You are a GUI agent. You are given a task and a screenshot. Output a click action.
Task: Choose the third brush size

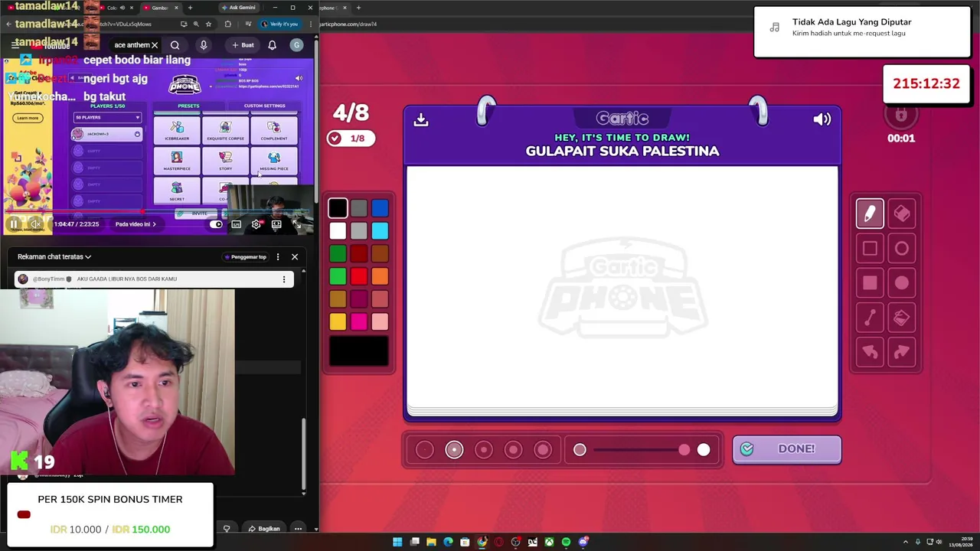tap(484, 450)
